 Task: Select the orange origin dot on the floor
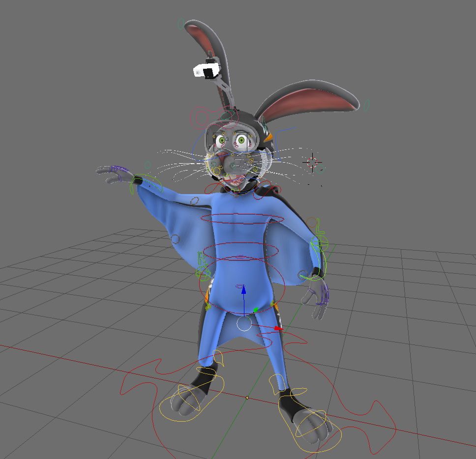(247, 398)
